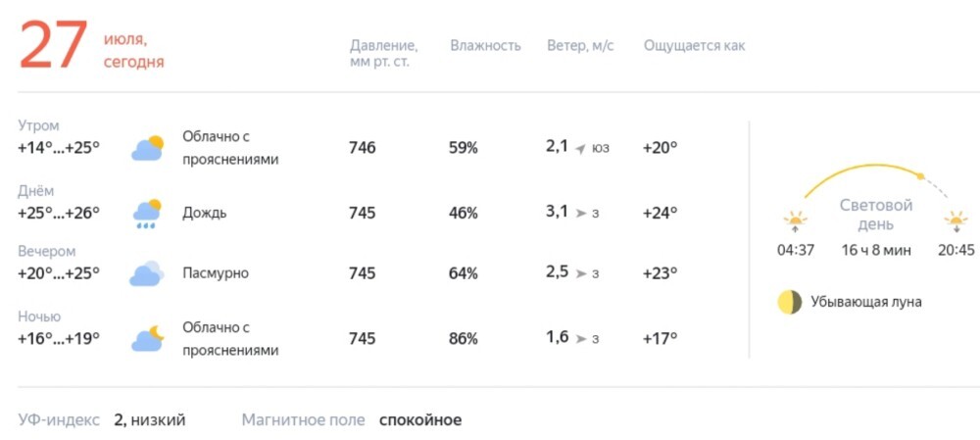Click the Световой день arc label
Screen dimensions: 980x440
click(875, 215)
